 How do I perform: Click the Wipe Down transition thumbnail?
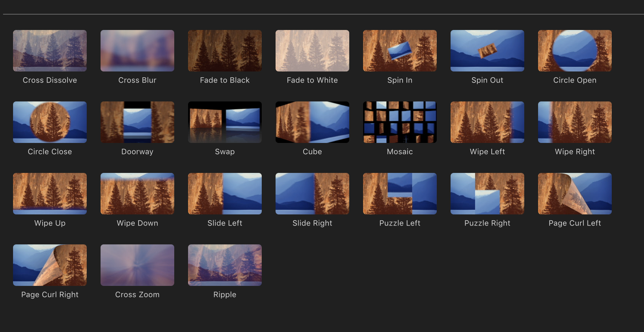tap(137, 194)
